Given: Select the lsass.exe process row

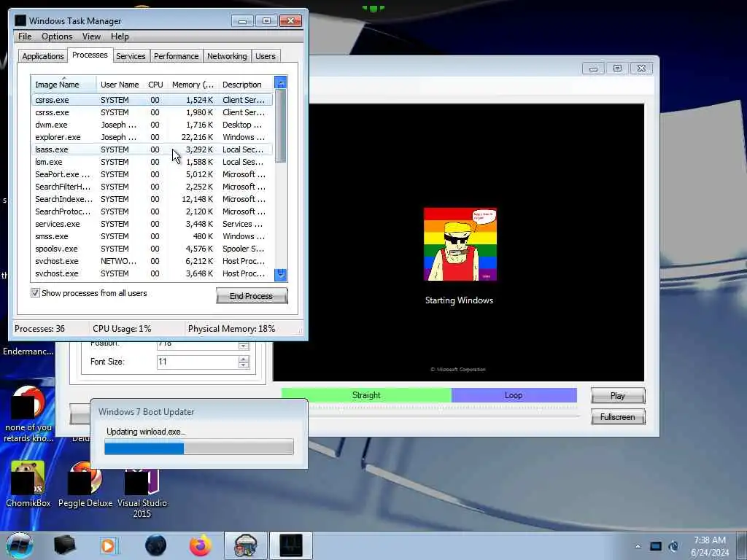Looking at the screenshot, I should [152, 149].
